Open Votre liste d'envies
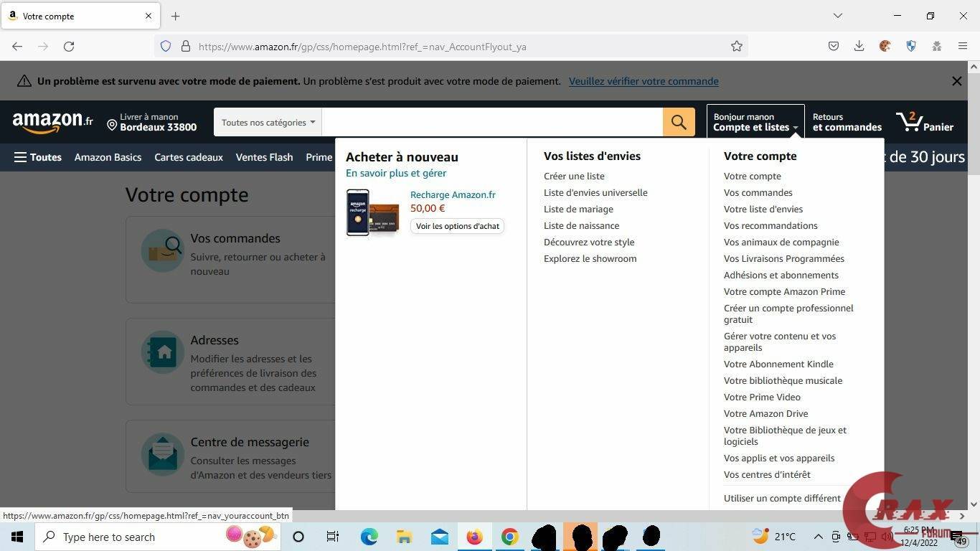Image resolution: width=980 pixels, height=551 pixels. tap(763, 209)
